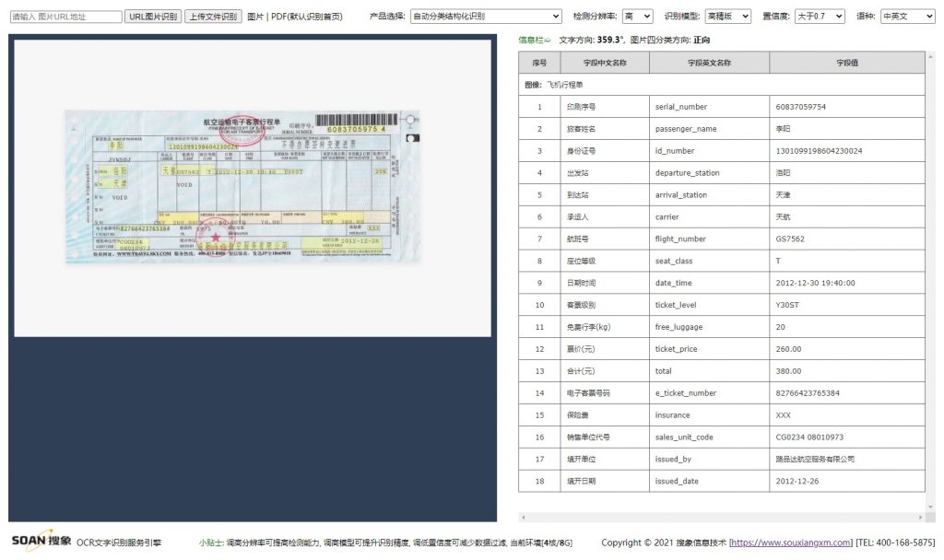944x560 pixels.
Task: Select the insurance cell
Action: (x=709, y=415)
